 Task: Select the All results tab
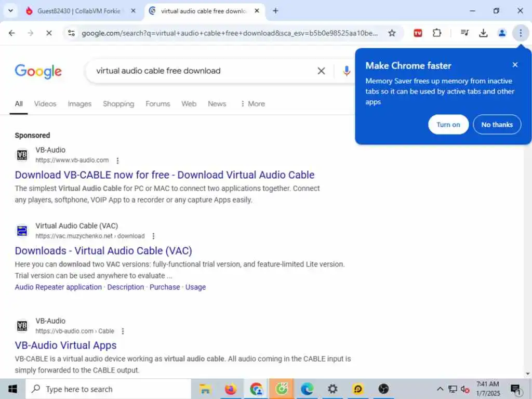click(19, 104)
